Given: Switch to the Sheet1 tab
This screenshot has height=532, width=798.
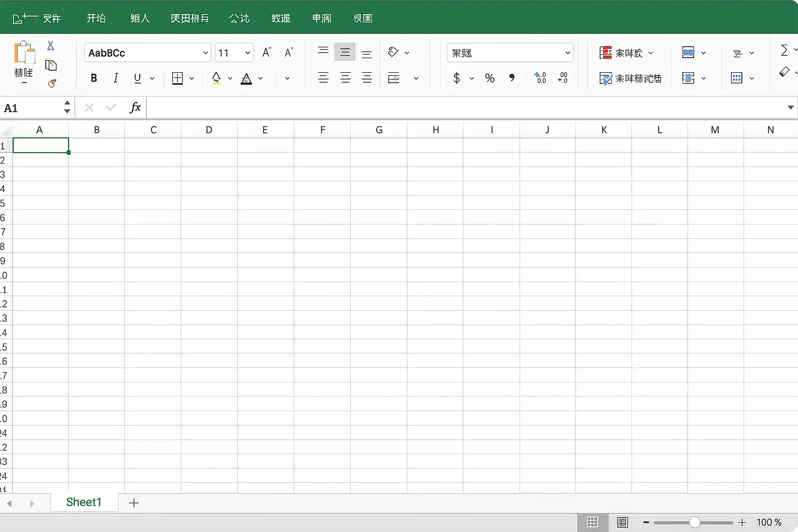Looking at the screenshot, I should pyautogui.click(x=84, y=502).
